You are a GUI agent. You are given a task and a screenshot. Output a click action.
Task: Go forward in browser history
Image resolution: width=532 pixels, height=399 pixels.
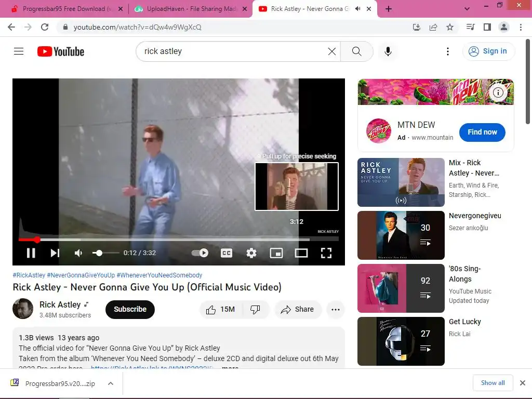pyautogui.click(x=28, y=27)
